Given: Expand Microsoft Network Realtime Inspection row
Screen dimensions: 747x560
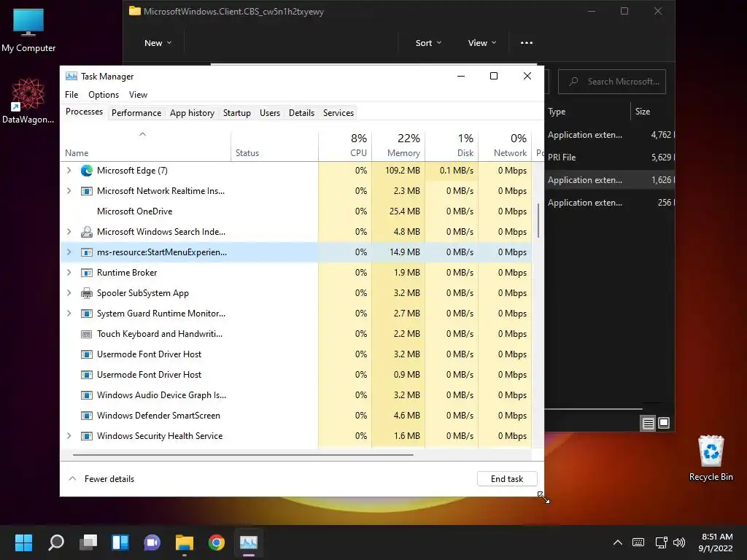Looking at the screenshot, I should pyautogui.click(x=69, y=191).
